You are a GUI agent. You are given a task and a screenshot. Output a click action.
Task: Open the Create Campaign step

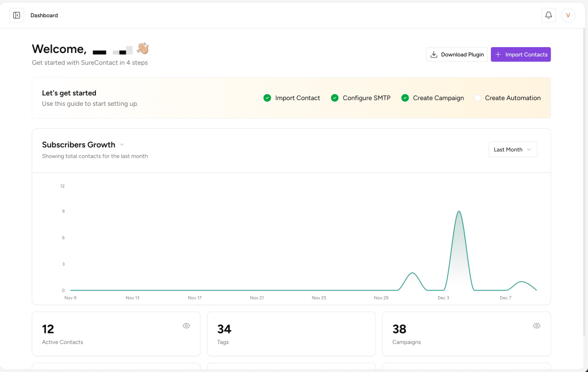pyautogui.click(x=438, y=98)
